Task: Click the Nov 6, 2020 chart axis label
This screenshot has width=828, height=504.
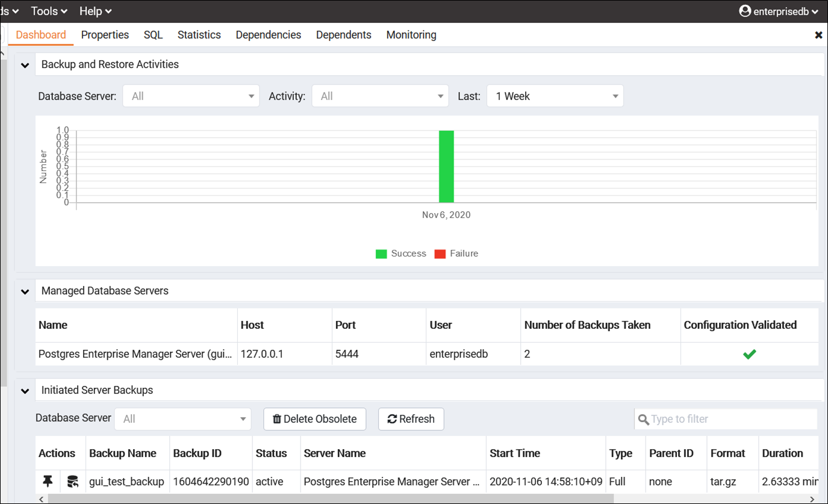Action: (446, 215)
